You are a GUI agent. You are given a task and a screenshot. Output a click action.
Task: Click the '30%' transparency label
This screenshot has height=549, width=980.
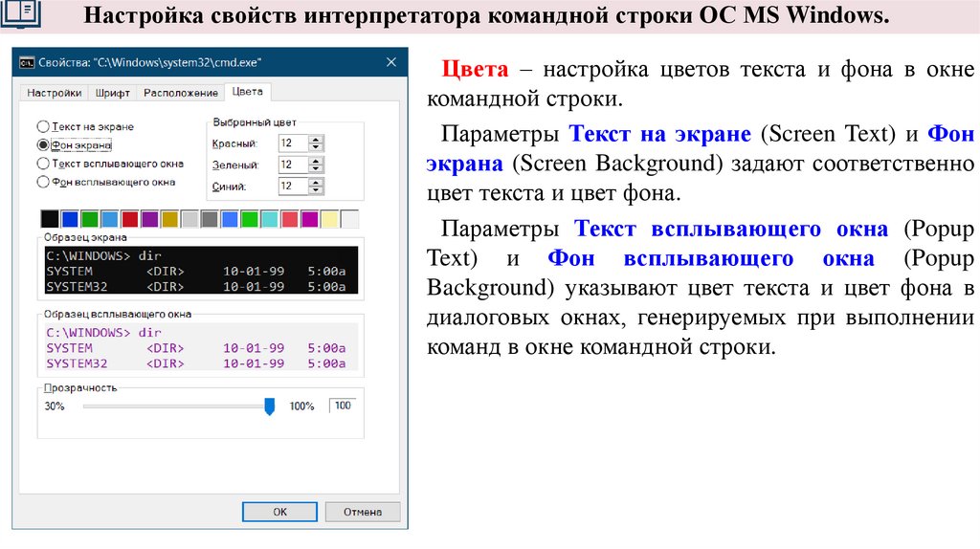(x=55, y=406)
